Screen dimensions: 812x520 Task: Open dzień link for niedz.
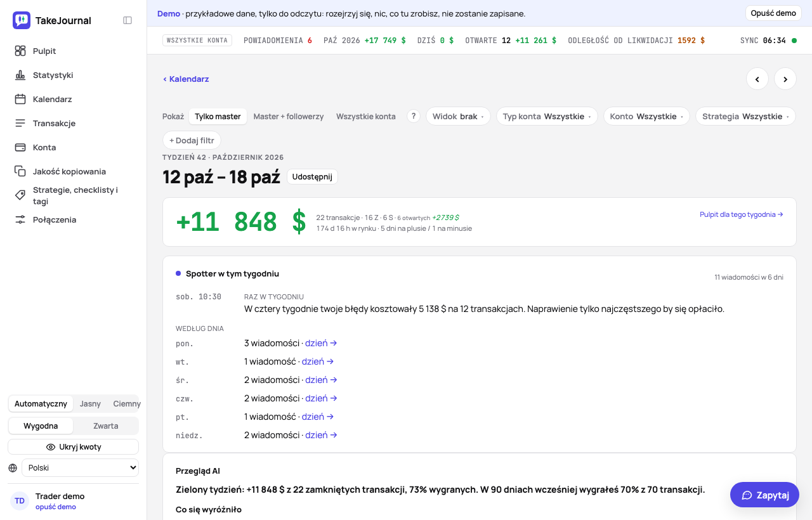coord(321,435)
